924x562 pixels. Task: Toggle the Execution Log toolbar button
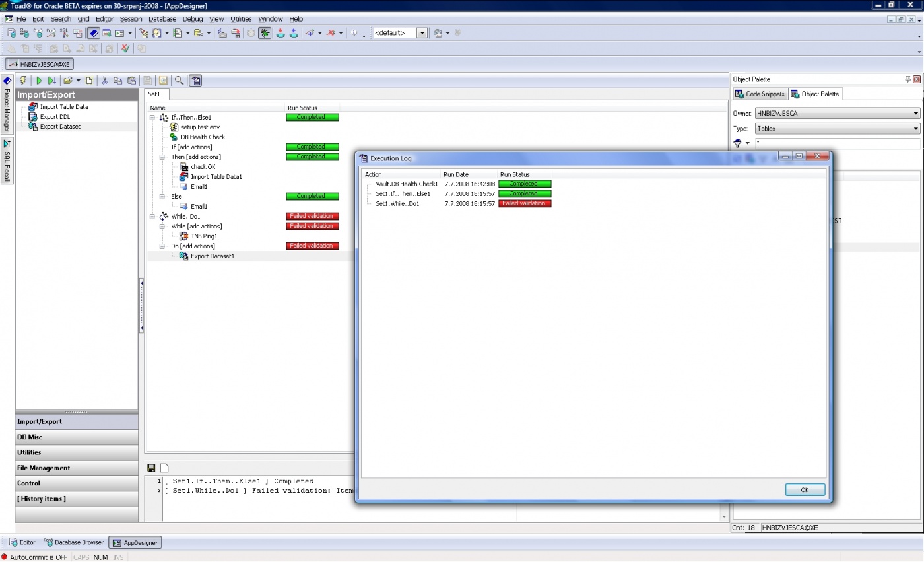196,81
